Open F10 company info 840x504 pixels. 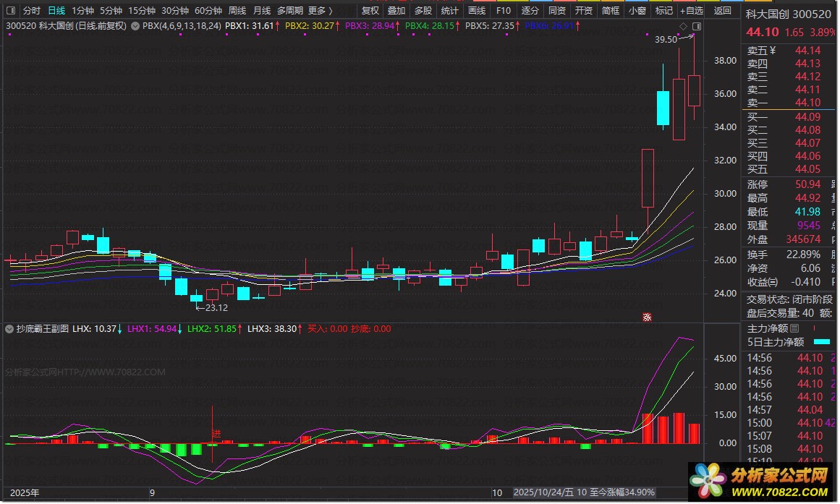504,10
